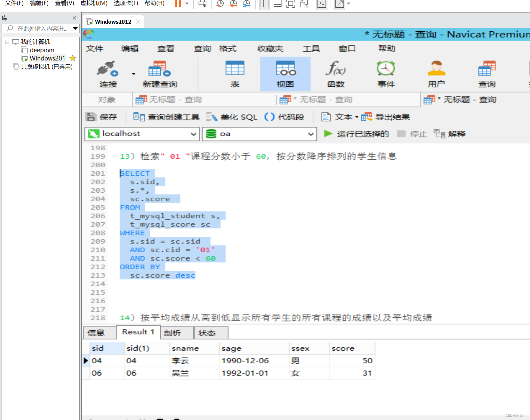This screenshot has height=420, width=530.
Task: Open the 帮助 menu in Navicat
Action: (x=387, y=48)
